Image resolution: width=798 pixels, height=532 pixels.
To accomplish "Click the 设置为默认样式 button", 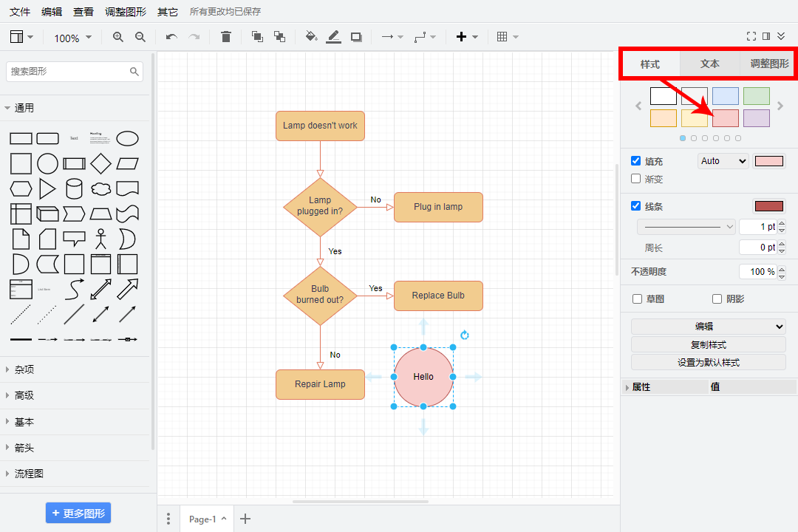I will (x=709, y=363).
